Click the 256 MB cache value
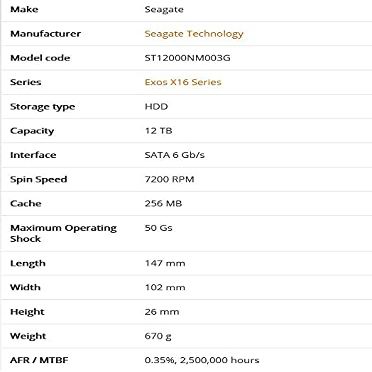The width and height of the screenshot is (372, 372). tap(163, 203)
